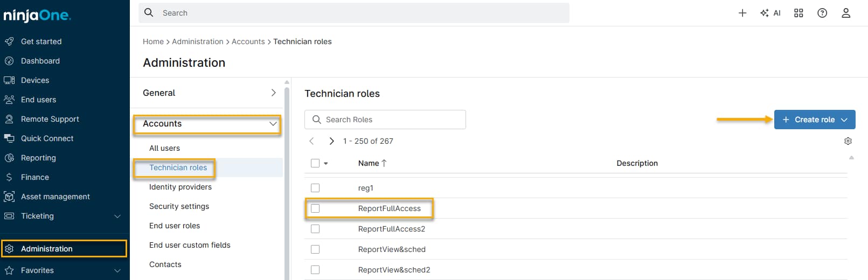Click the NinjaOne logo
Viewport: 868px width, 280px height.
[37, 16]
